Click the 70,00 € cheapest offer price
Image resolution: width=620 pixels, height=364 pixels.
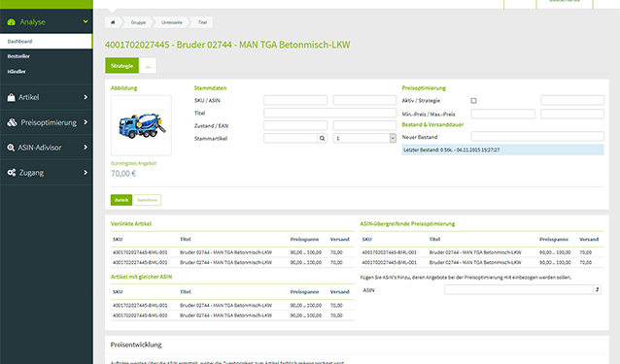(123, 174)
